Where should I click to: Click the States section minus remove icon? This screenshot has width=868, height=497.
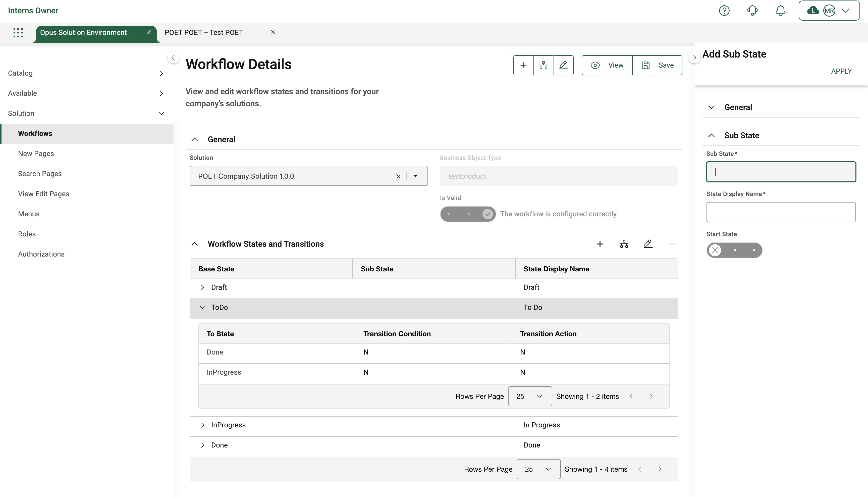(672, 244)
